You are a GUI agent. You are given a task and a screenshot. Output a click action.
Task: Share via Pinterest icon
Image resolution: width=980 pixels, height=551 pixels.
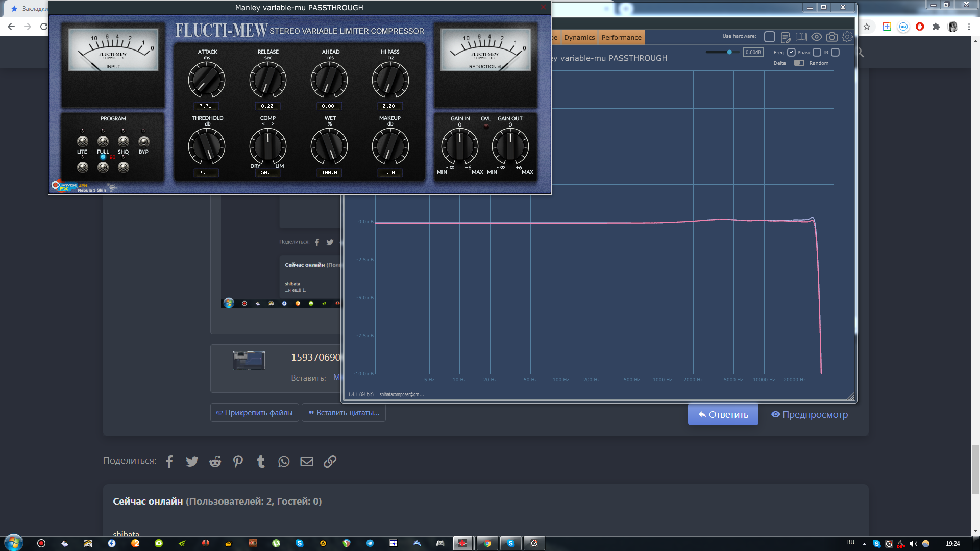click(x=238, y=461)
